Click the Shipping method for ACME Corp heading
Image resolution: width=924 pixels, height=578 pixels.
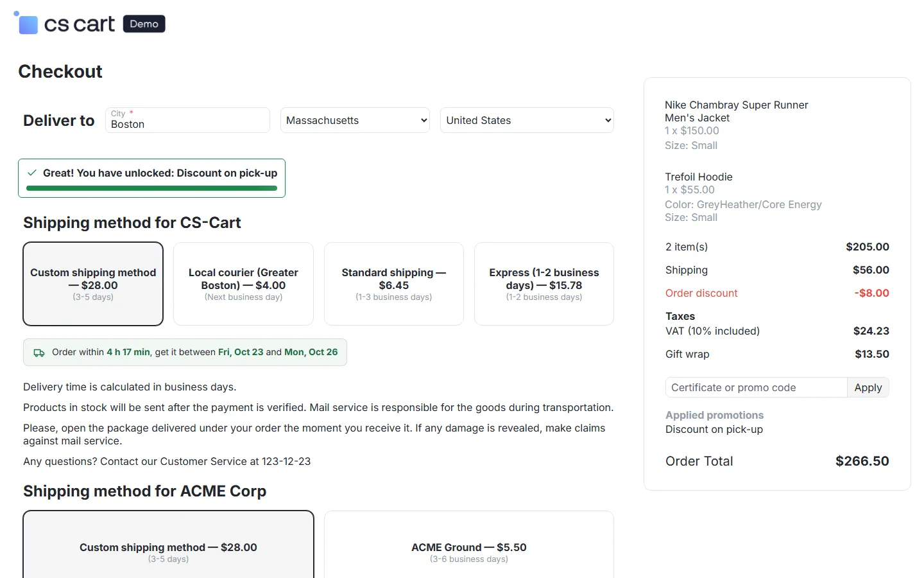pyautogui.click(x=144, y=491)
